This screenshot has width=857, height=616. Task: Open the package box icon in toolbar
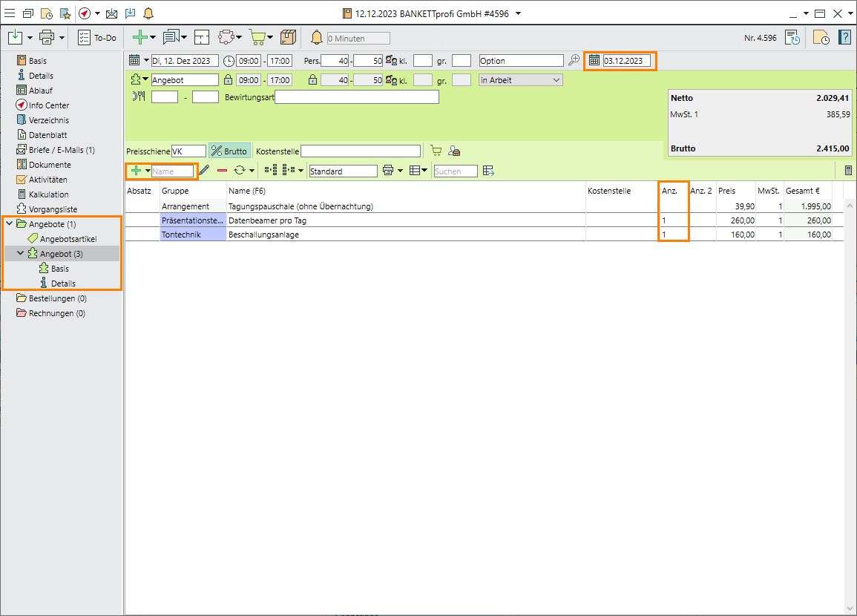(x=289, y=38)
